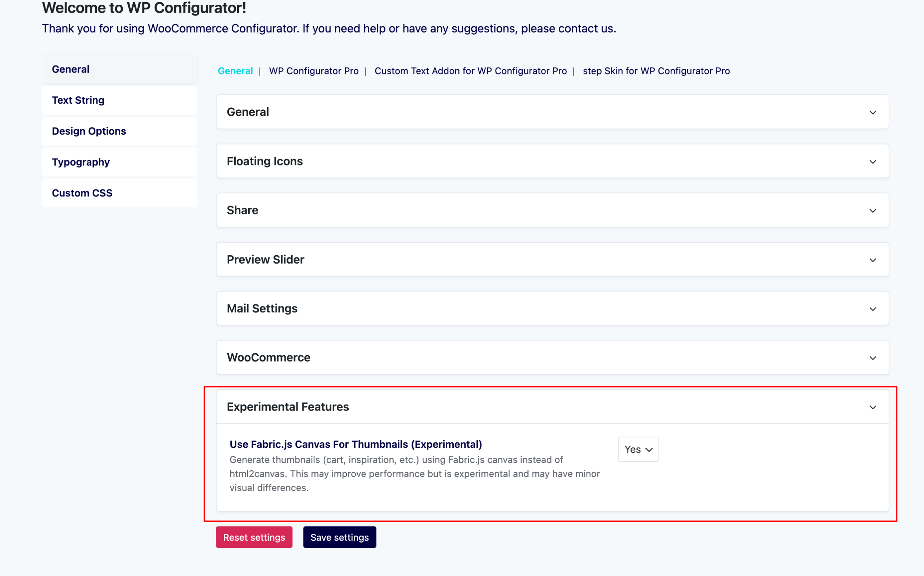This screenshot has height=576, width=924.
Task: Open step Skin for WP Configurator Pro
Action: (x=656, y=71)
